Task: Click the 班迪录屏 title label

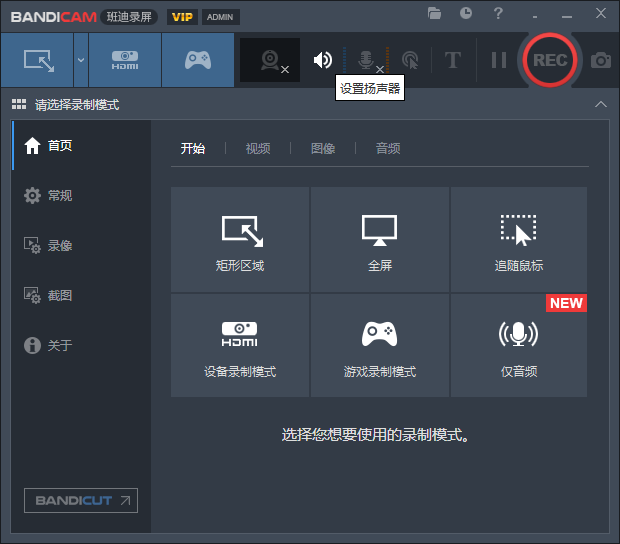Action: pos(129,17)
